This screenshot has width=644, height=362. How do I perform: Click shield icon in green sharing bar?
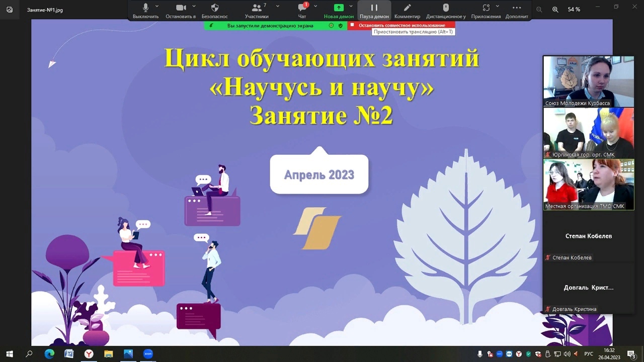(x=340, y=25)
